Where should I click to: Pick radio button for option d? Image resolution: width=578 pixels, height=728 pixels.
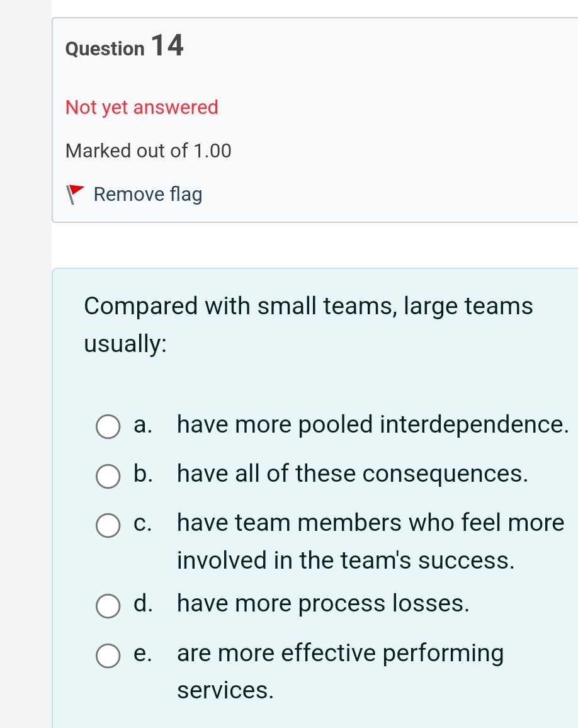pos(108,606)
